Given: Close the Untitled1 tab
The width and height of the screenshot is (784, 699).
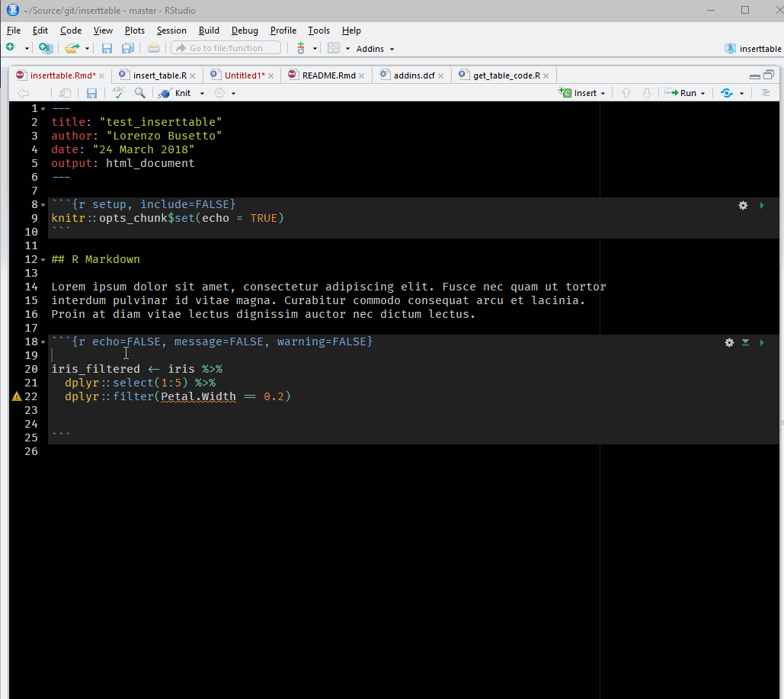Looking at the screenshot, I should pos(270,76).
